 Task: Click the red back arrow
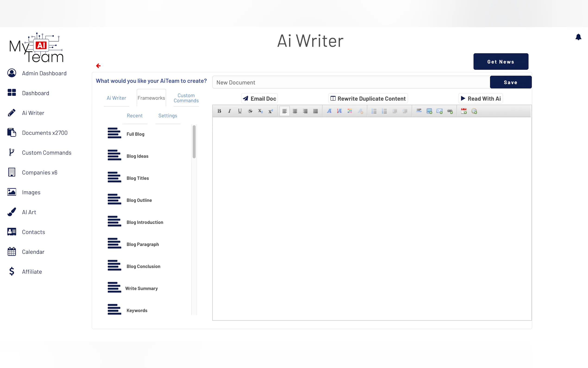point(98,66)
